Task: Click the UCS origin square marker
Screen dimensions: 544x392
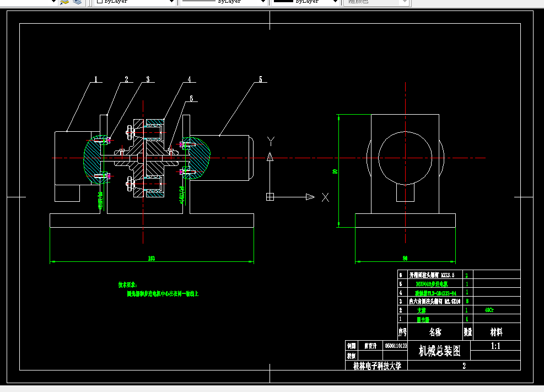Action: (270, 197)
